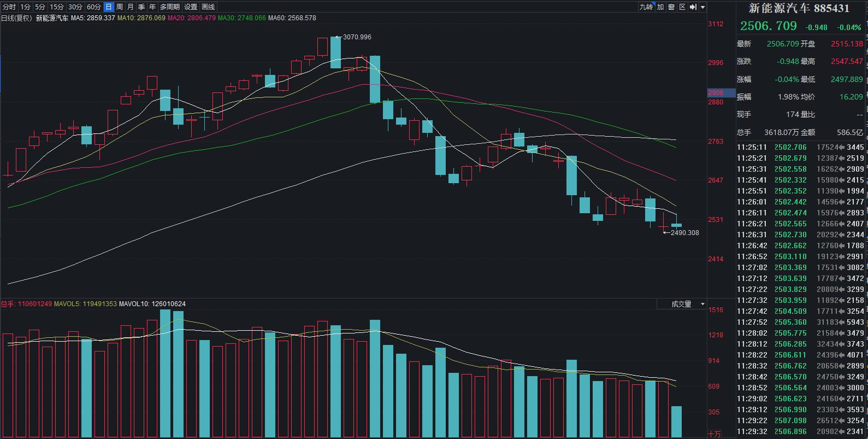Open the 日线(复权) adjustment selector
This screenshot has width=868, height=439.
click(16, 18)
